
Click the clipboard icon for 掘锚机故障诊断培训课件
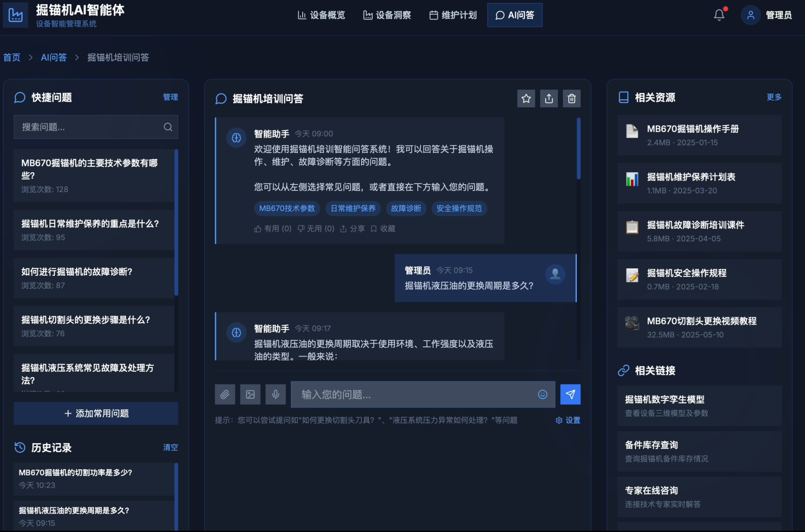[x=632, y=227]
